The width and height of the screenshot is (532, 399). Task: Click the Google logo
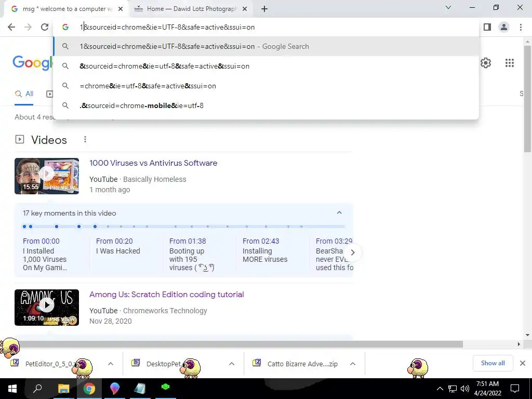tap(33, 63)
